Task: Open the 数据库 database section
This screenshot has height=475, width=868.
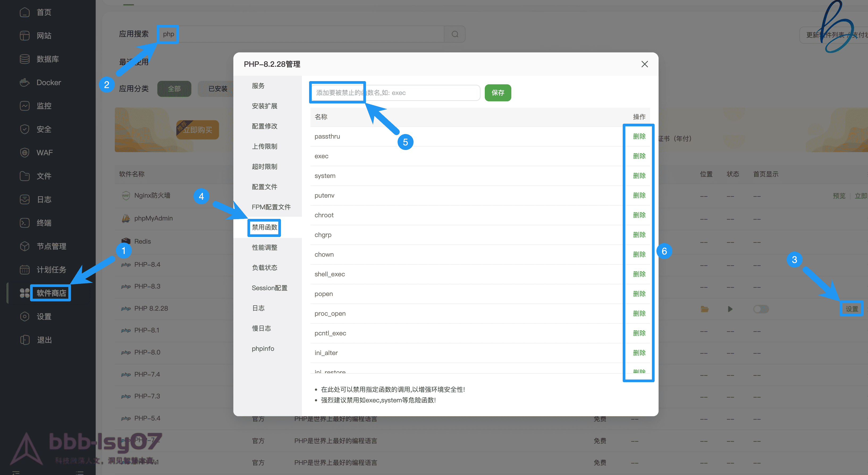Action: pyautogui.click(x=47, y=59)
